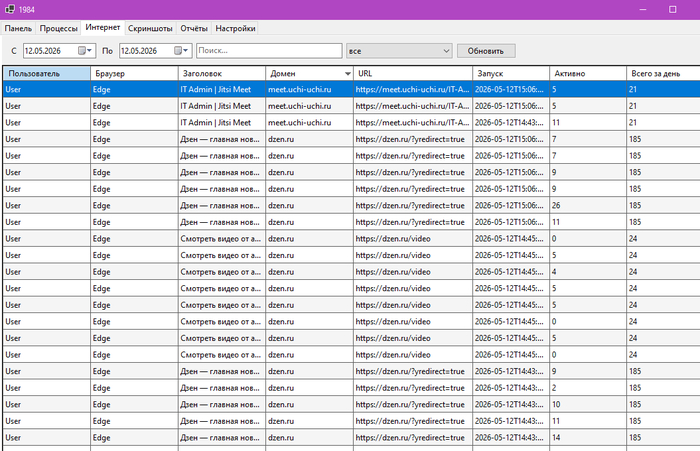Select the dzen.ru row with Активно 10

pos(351,405)
